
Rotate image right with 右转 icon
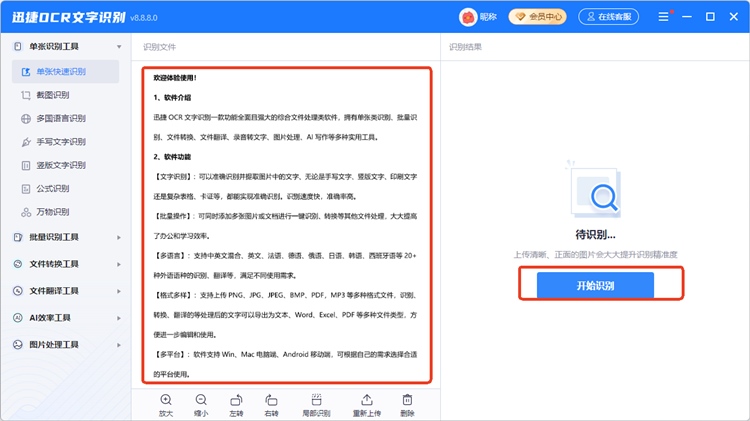271,400
